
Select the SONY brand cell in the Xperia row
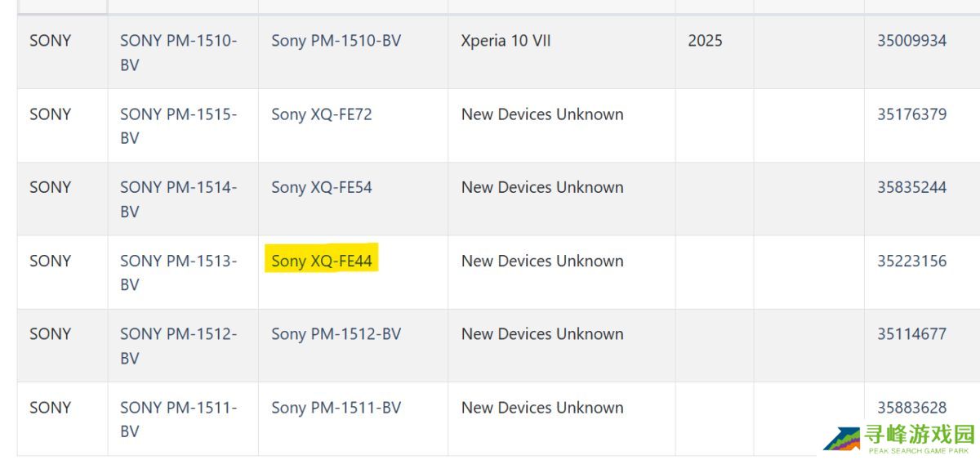[x=50, y=41]
